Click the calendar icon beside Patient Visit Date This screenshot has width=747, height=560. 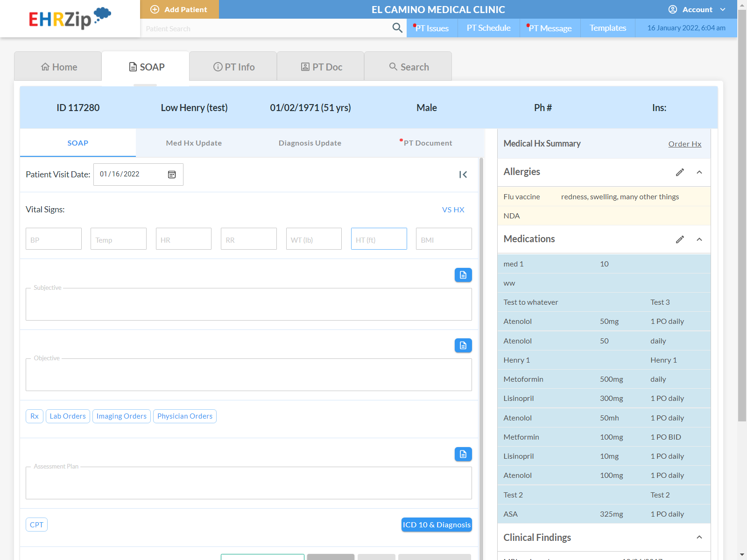(x=171, y=174)
